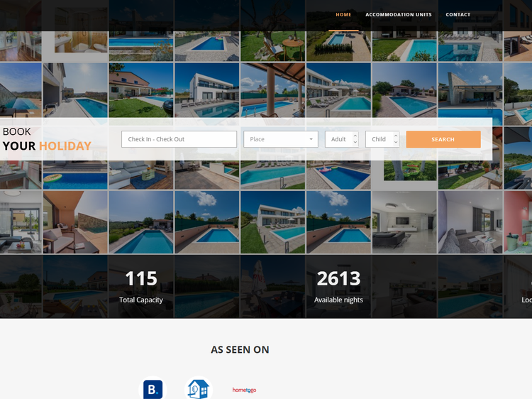This screenshot has width=532, height=399.
Task: Decrease the Child count with down arrow
Action: (x=396, y=143)
